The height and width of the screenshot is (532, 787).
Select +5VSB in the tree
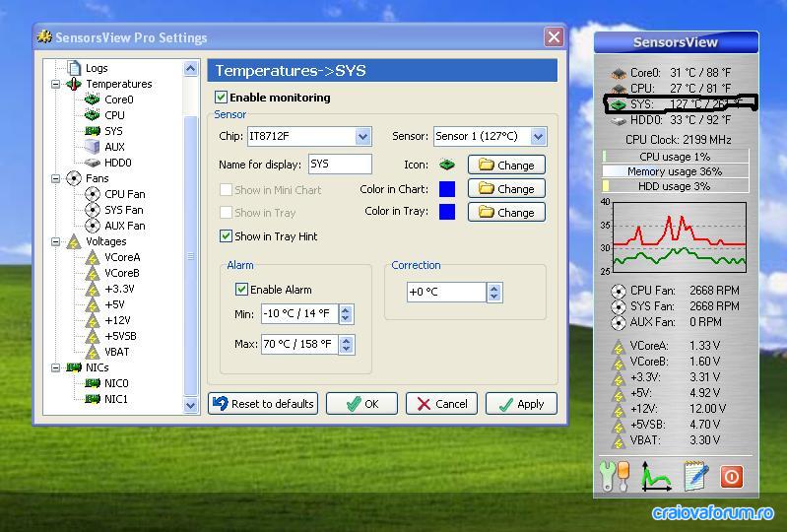click(120, 336)
